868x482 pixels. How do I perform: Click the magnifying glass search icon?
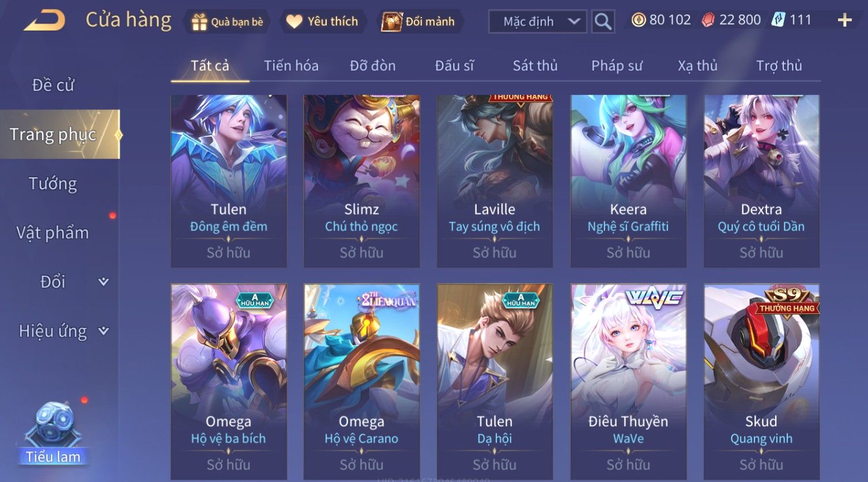coord(603,22)
